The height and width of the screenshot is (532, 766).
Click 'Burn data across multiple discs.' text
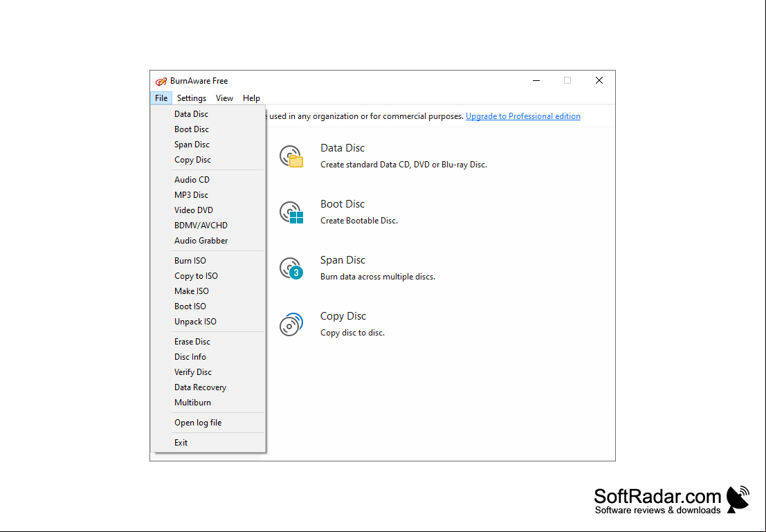coord(378,277)
